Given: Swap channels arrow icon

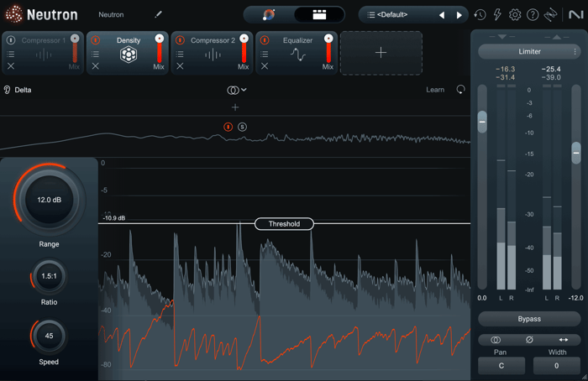Looking at the screenshot, I should click(564, 340).
